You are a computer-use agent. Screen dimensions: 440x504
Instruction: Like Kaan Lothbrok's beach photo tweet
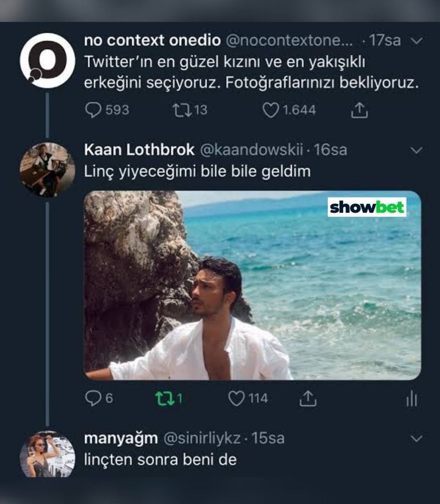point(236,398)
